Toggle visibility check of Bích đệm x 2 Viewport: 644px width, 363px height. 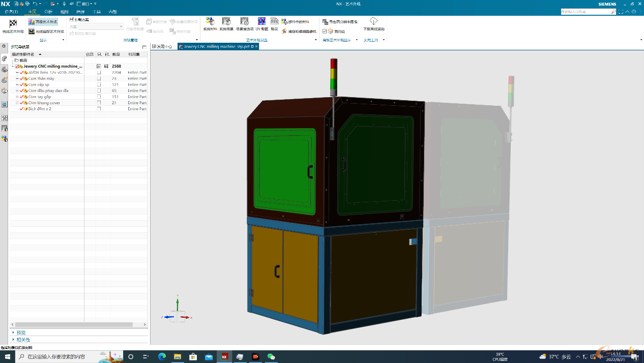(x=22, y=109)
